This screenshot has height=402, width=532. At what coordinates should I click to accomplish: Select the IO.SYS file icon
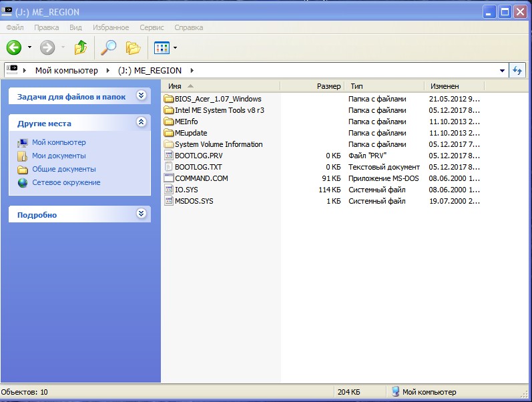pos(169,190)
